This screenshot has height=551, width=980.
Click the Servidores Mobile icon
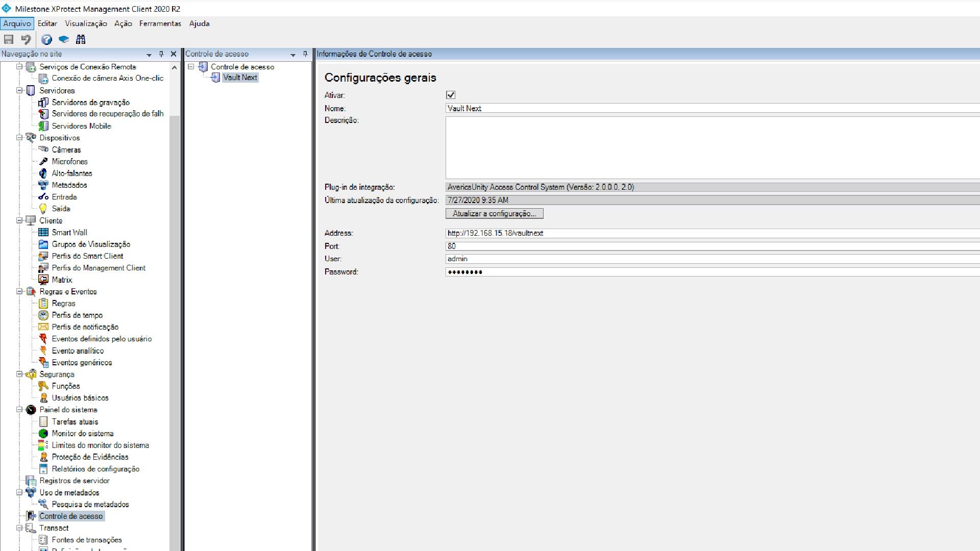pos(43,126)
